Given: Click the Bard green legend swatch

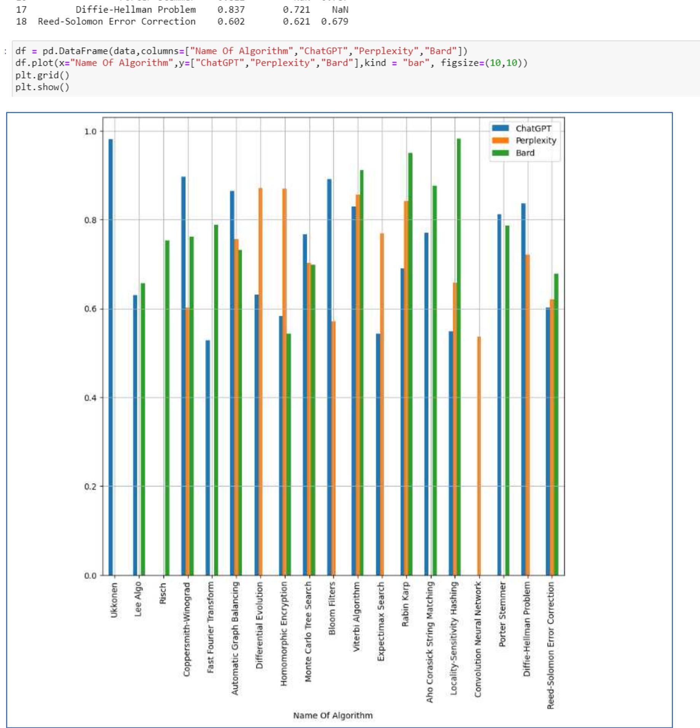Looking at the screenshot, I should [x=501, y=153].
